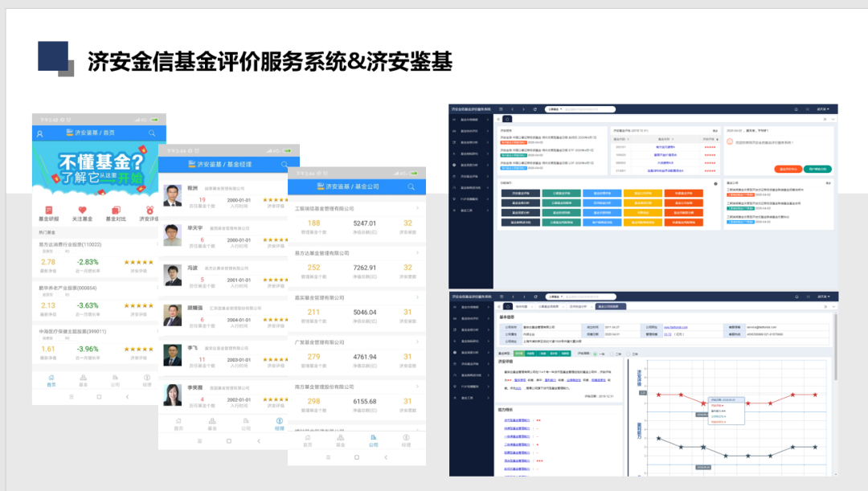
Task: Tap Android recents icon on 基金经理 phone screen
Action: pos(199,441)
